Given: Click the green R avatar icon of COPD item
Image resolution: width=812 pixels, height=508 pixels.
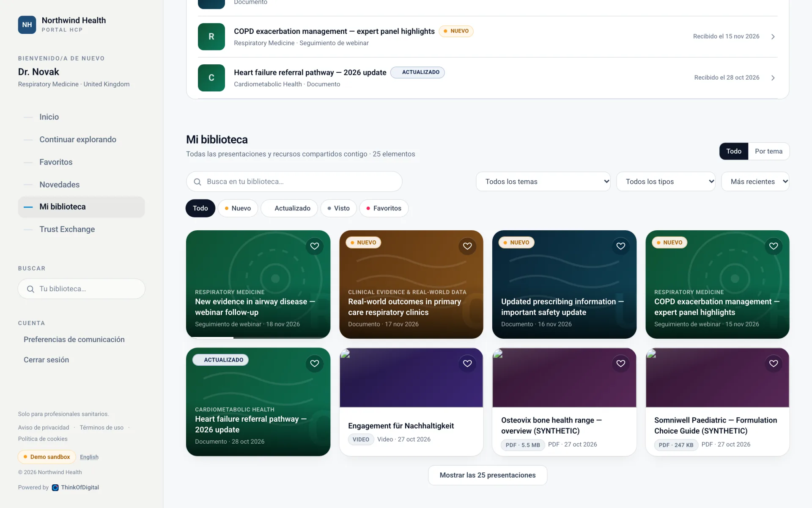Looking at the screenshot, I should (211, 37).
